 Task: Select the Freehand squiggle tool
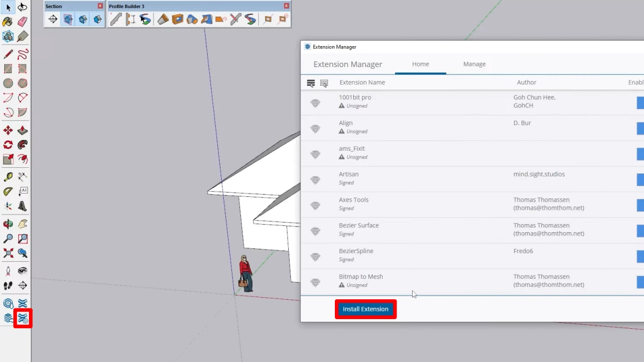23,54
